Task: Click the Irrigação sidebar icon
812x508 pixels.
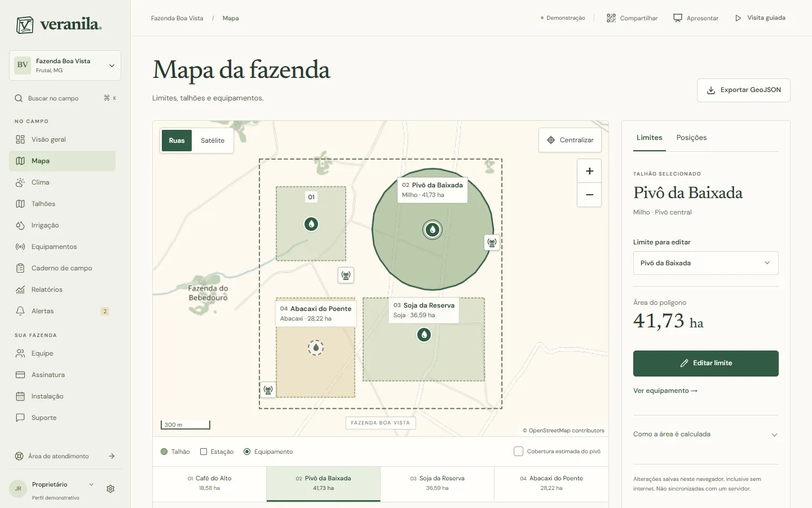Action: (20, 225)
